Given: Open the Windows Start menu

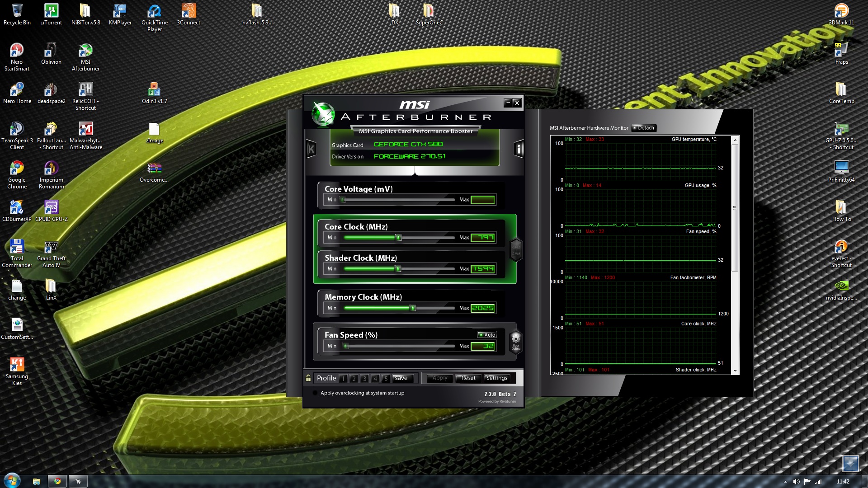Looking at the screenshot, I should (x=12, y=481).
